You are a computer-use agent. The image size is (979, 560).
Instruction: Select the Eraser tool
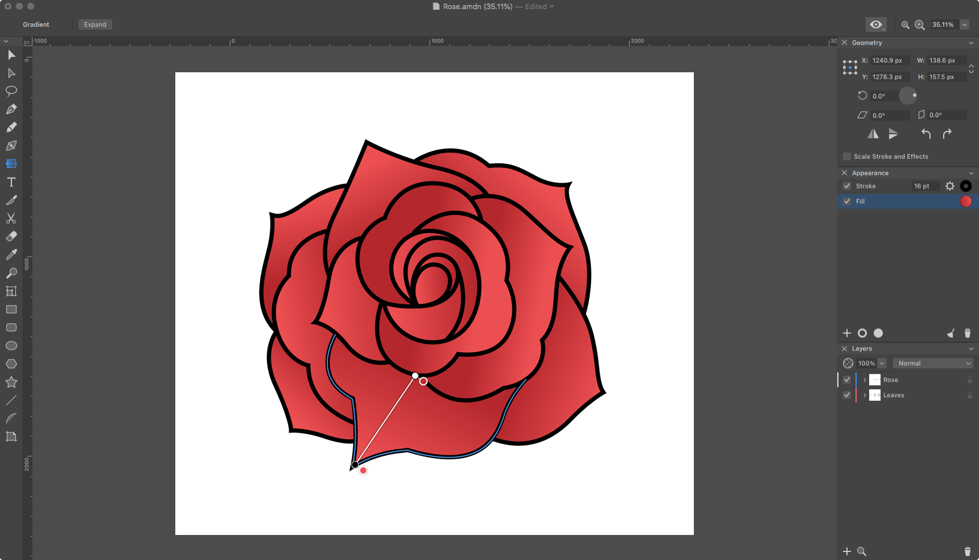point(11,237)
